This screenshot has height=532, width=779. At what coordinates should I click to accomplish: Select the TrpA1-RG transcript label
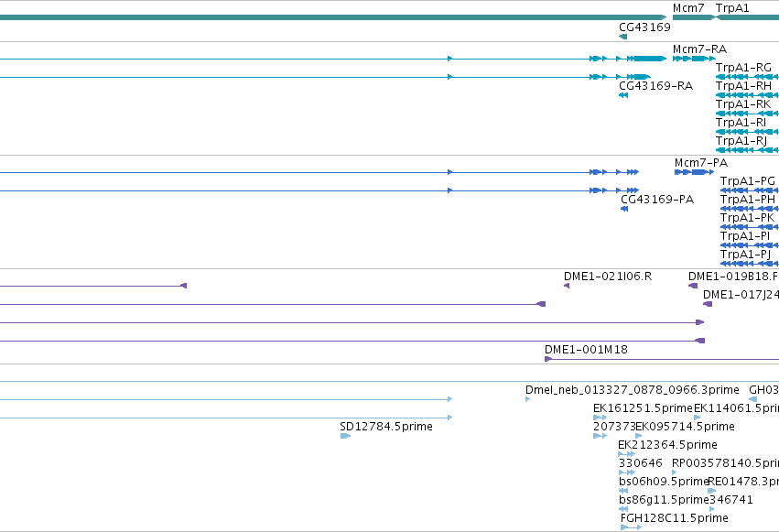[x=743, y=68]
